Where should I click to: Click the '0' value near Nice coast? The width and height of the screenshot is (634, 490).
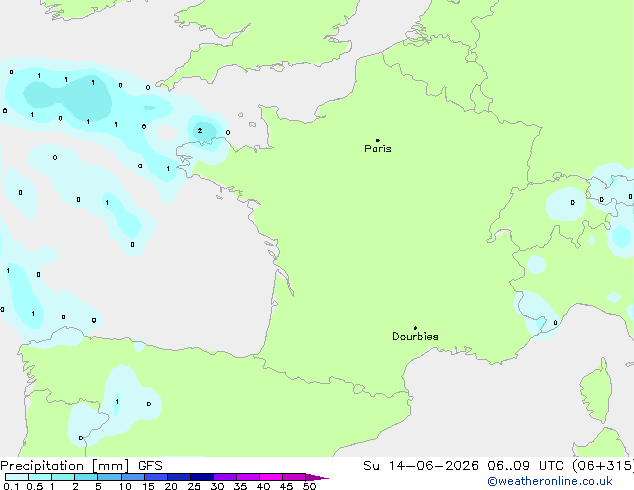[555, 323]
